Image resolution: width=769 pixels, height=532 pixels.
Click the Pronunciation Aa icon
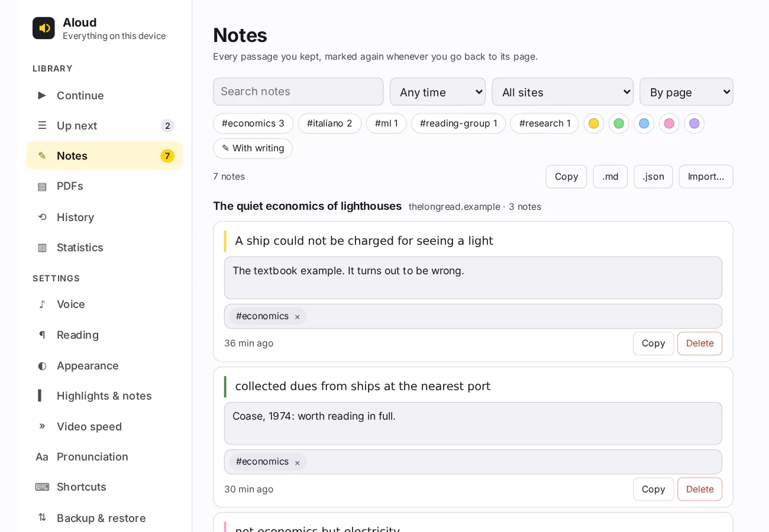pyautogui.click(x=42, y=457)
